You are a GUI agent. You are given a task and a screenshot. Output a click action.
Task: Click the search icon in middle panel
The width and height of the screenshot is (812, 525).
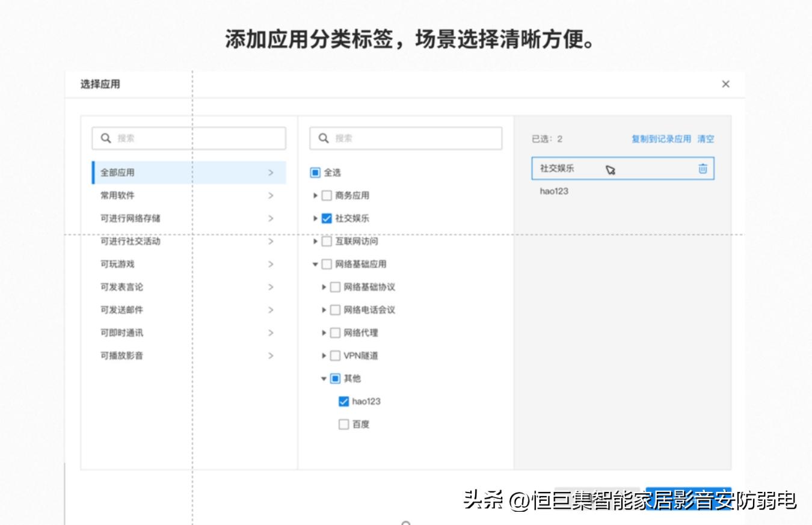click(324, 138)
